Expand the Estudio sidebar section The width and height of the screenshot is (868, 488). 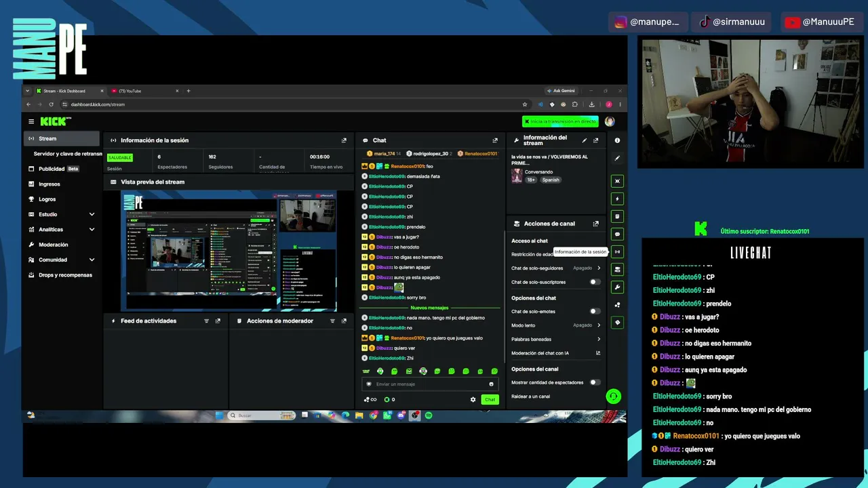point(92,214)
